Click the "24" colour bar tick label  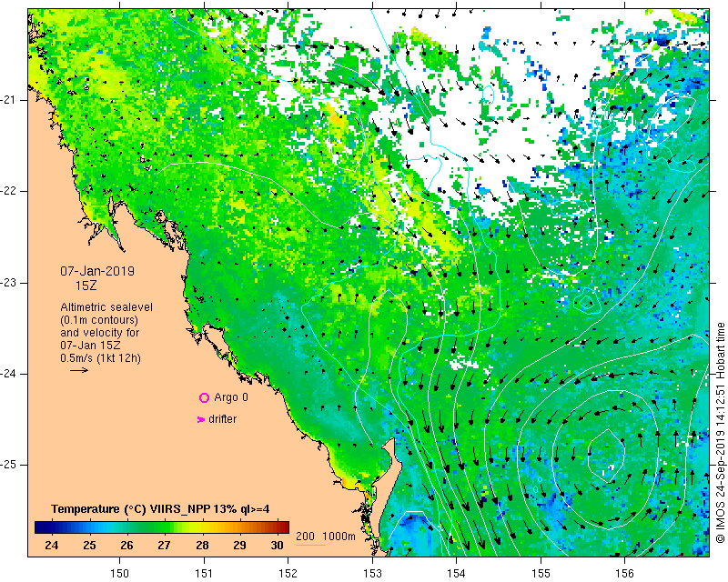[52, 545]
